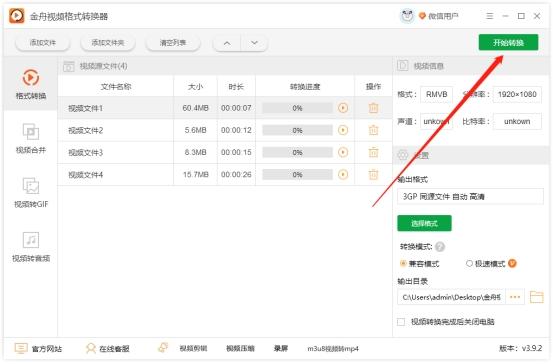The height and width of the screenshot is (364, 553).
Task: Open the 录屏 footer link
Action: click(281, 348)
